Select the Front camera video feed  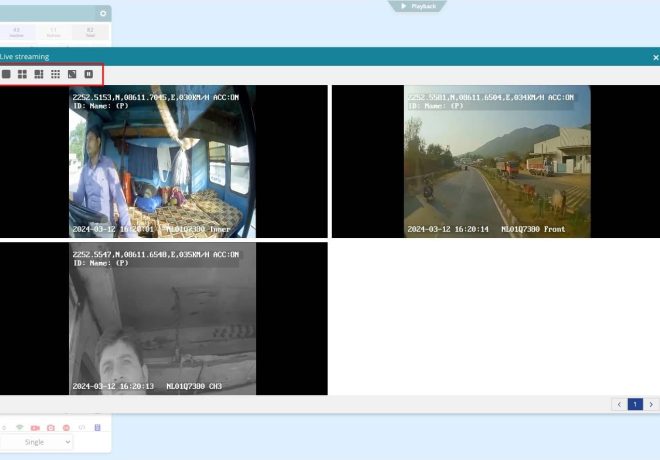496,161
